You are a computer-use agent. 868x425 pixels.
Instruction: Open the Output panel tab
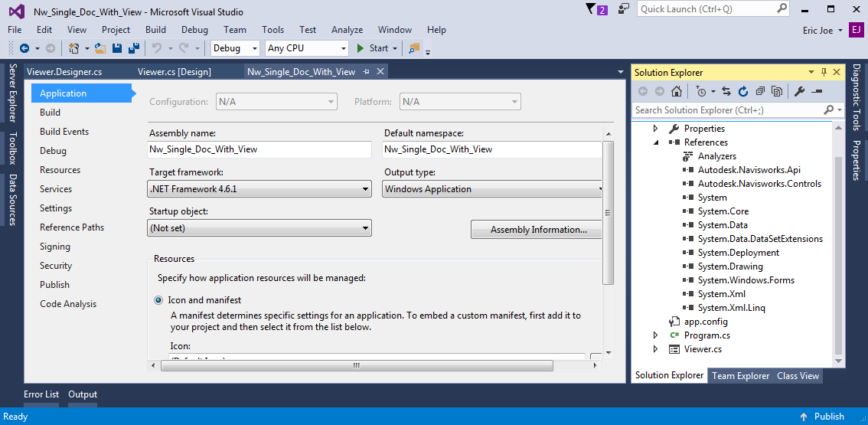[x=83, y=394]
